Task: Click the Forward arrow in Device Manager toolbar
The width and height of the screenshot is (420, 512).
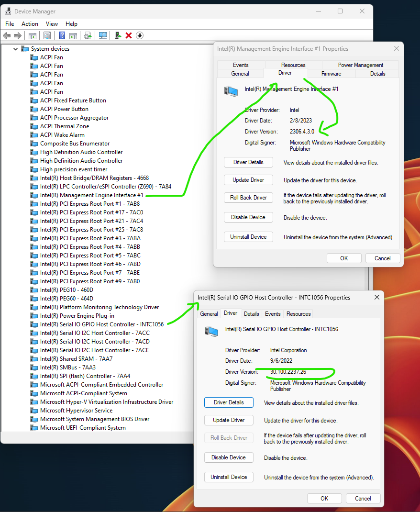Action: point(18,35)
